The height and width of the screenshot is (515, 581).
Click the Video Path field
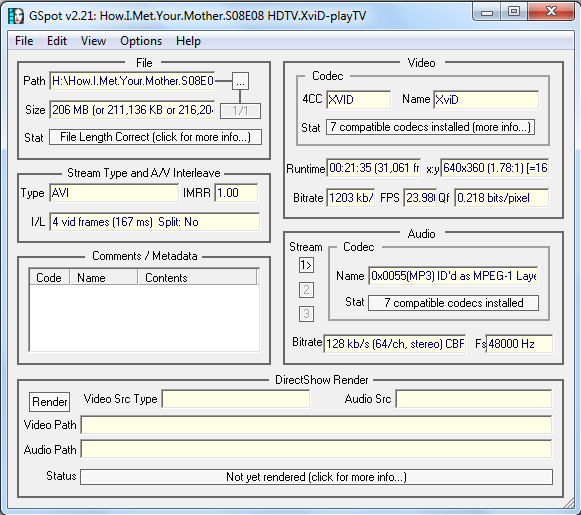click(316, 425)
